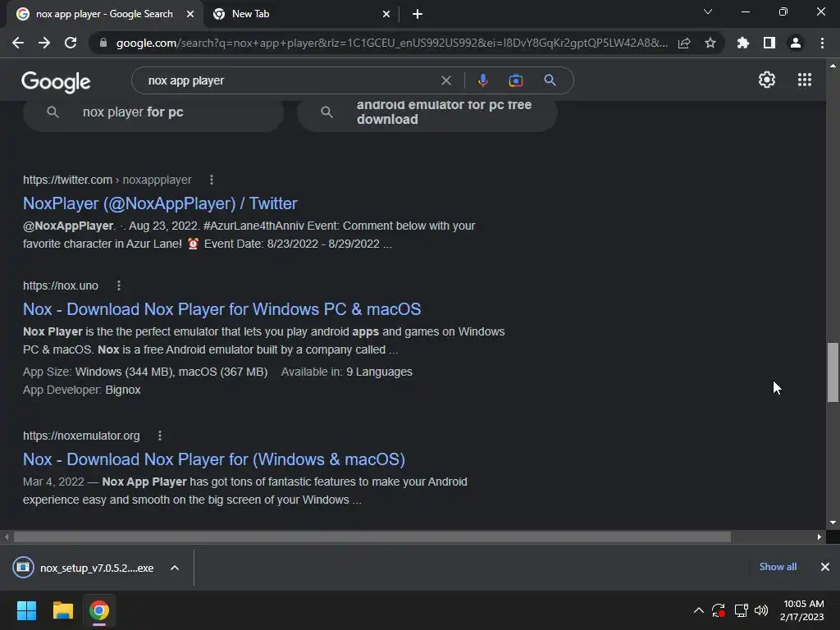
Task: Click Chrome taskbar icon
Action: [99, 610]
